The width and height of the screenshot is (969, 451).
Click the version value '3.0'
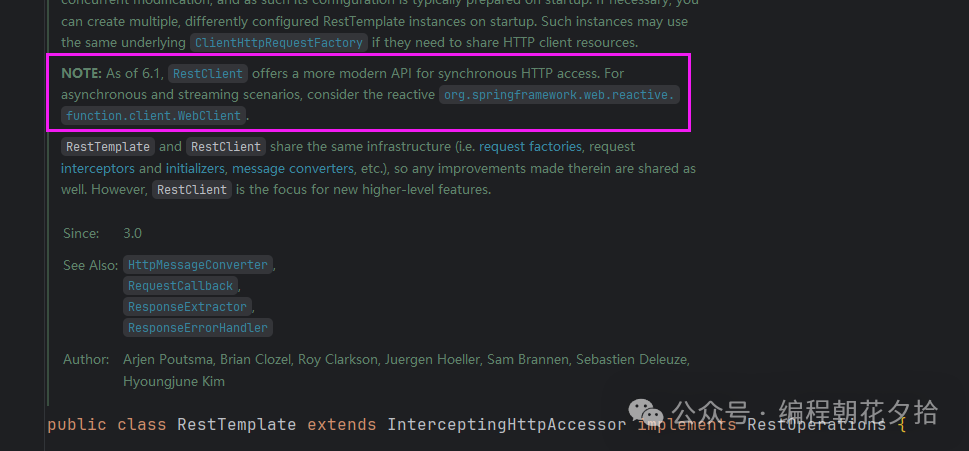click(x=132, y=234)
